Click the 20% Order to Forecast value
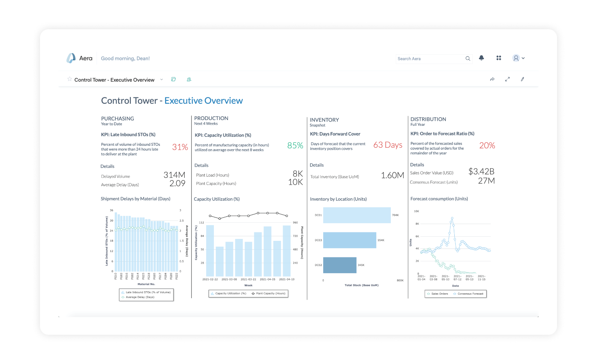 coord(487,145)
